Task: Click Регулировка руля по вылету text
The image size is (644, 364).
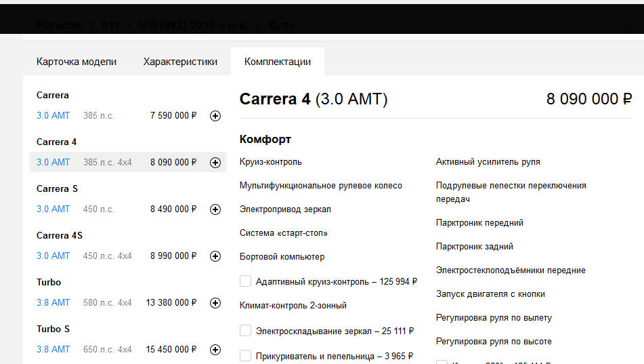Action: (x=494, y=318)
